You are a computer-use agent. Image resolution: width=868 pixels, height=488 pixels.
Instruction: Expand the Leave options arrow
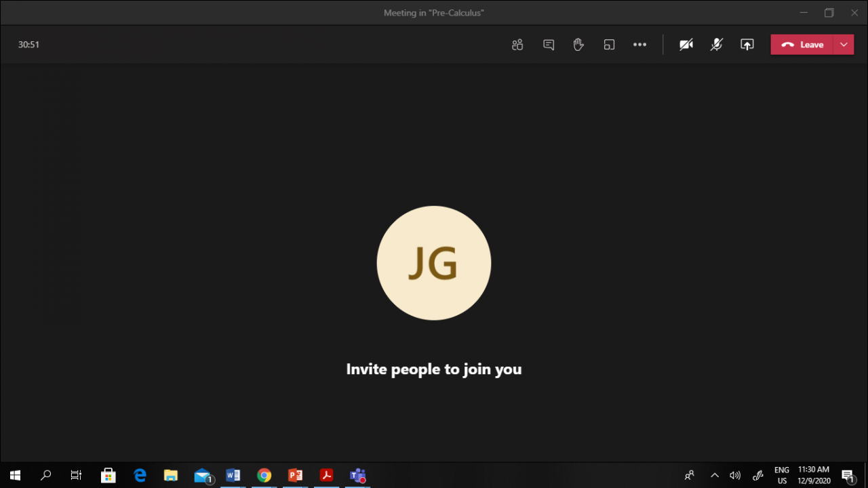(844, 45)
